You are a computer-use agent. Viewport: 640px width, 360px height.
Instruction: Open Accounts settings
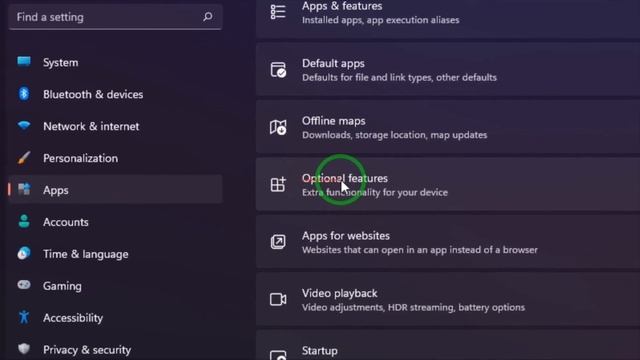(115, 222)
